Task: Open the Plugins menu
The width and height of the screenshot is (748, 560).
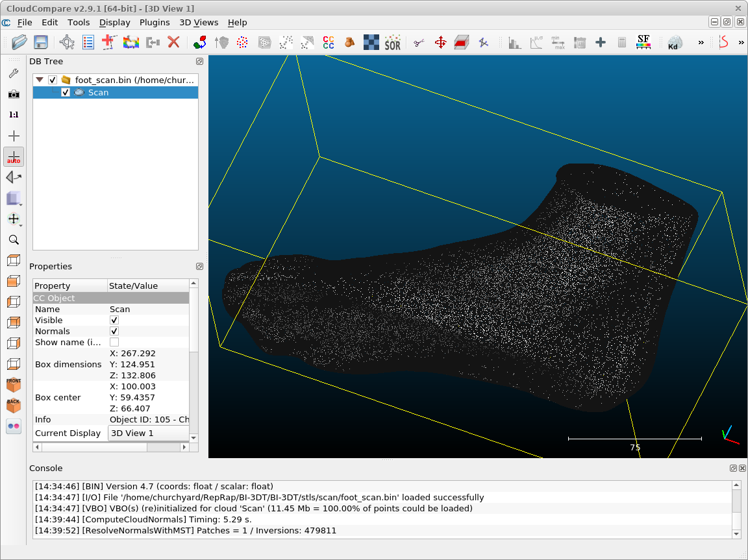Action: (x=155, y=23)
